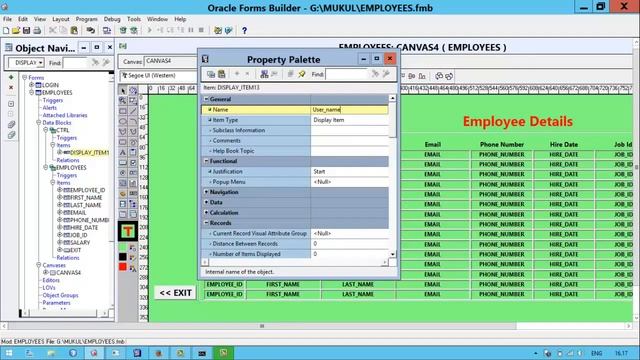Expand the Navigation section in Property Palette
This screenshot has width=640, height=360.
[207, 192]
